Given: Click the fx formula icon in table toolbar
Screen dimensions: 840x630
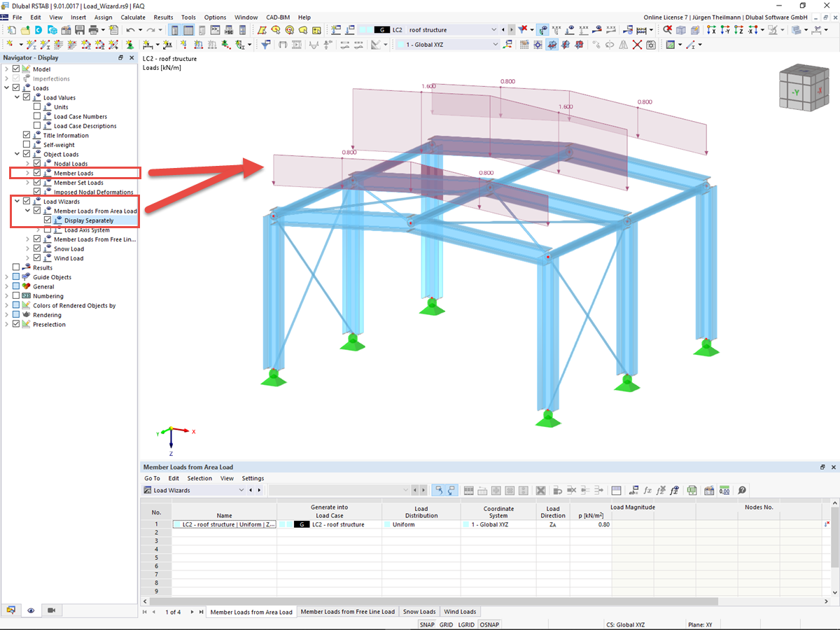Looking at the screenshot, I should tap(647, 491).
